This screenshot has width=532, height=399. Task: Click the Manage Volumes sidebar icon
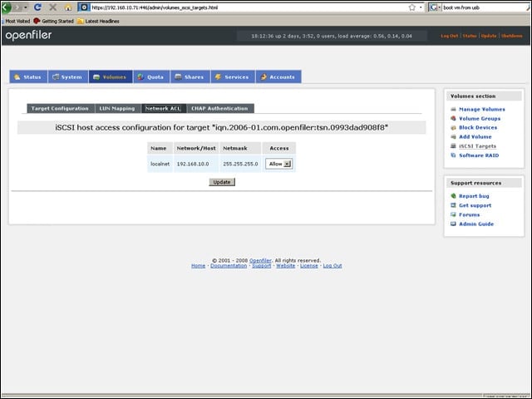[453, 109]
